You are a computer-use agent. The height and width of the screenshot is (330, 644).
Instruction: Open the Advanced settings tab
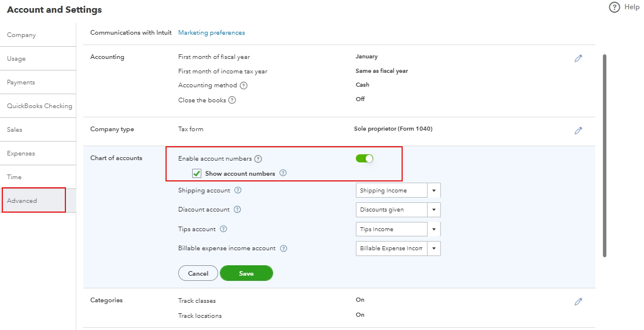click(x=34, y=201)
